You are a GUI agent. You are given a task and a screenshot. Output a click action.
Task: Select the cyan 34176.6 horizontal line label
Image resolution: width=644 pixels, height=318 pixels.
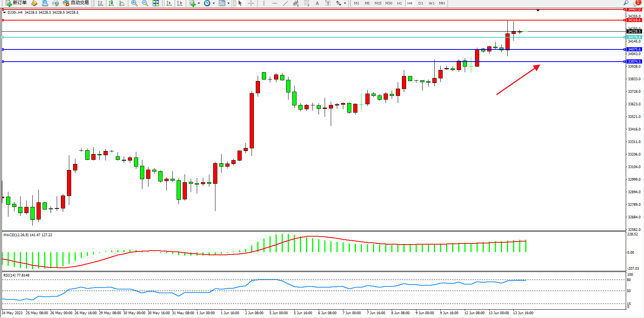click(634, 37)
